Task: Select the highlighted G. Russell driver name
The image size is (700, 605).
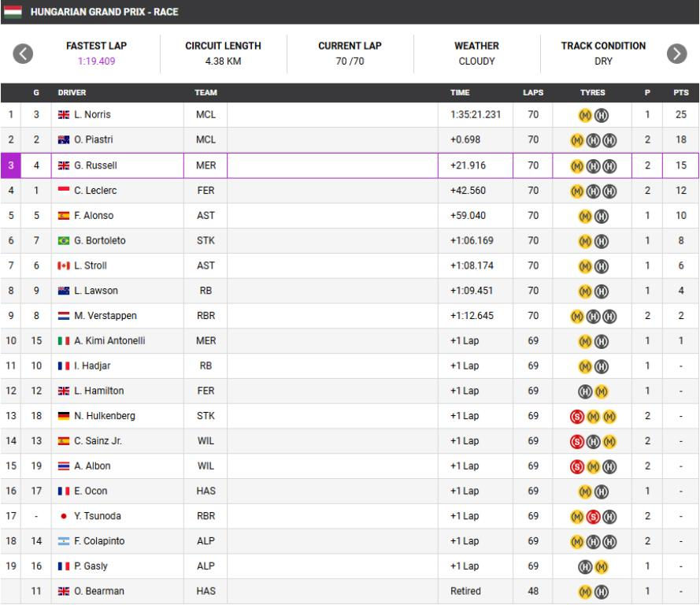Action: point(95,165)
